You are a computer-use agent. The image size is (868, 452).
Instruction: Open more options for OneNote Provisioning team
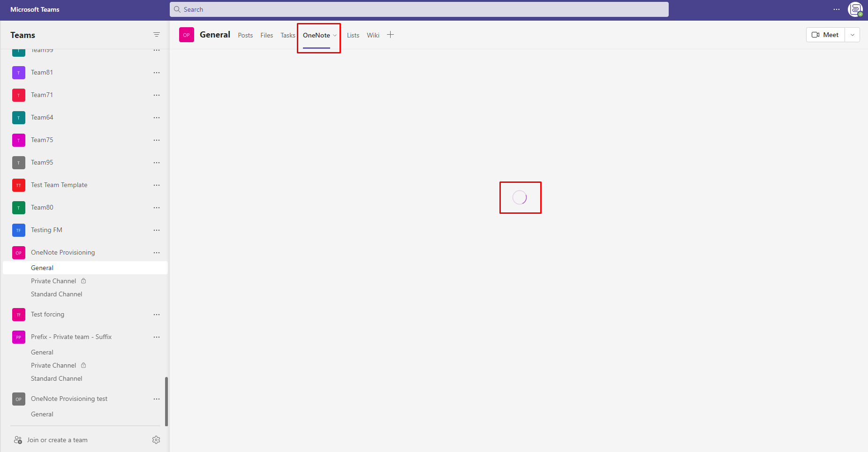point(157,253)
